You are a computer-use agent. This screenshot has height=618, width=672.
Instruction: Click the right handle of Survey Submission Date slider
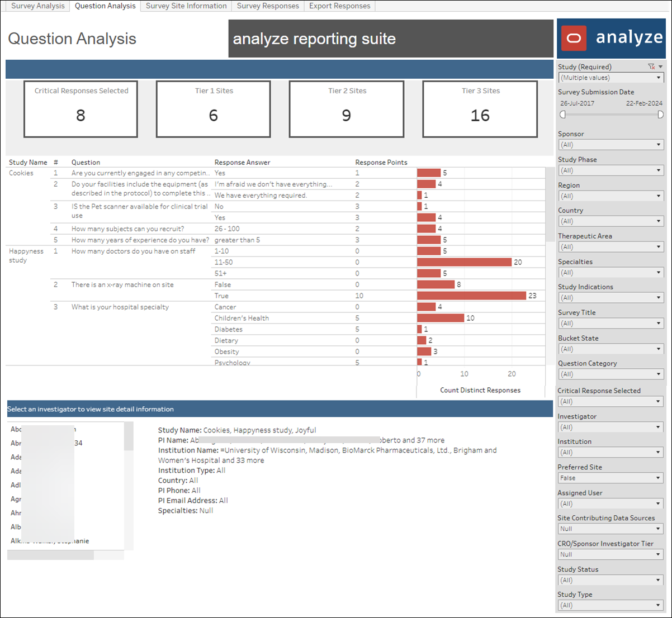(x=660, y=115)
